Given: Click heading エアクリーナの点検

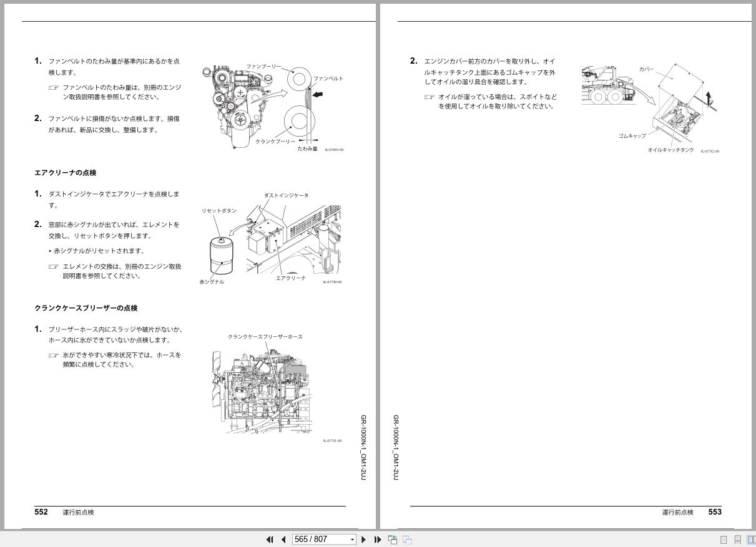Looking at the screenshot, I should click(66, 173).
